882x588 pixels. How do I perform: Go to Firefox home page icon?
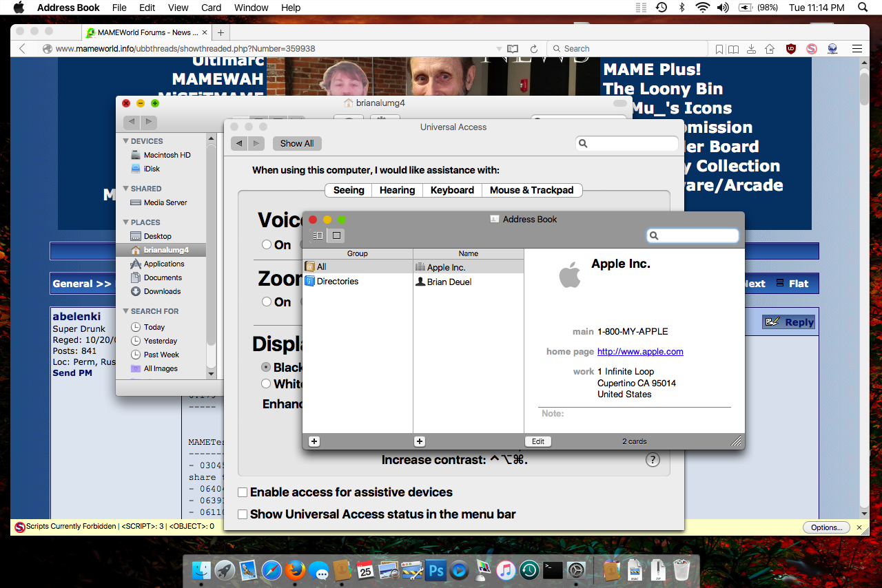click(x=770, y=49)
